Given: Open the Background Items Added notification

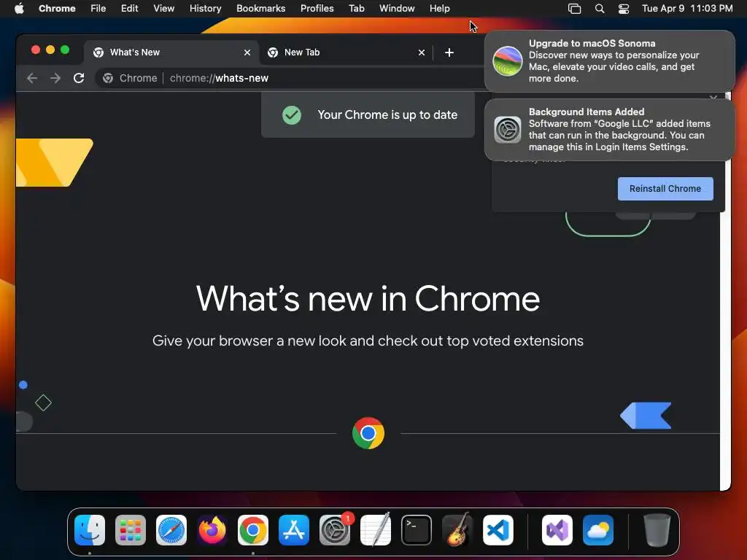Looking at the screenshot, I should coord(609,130).
